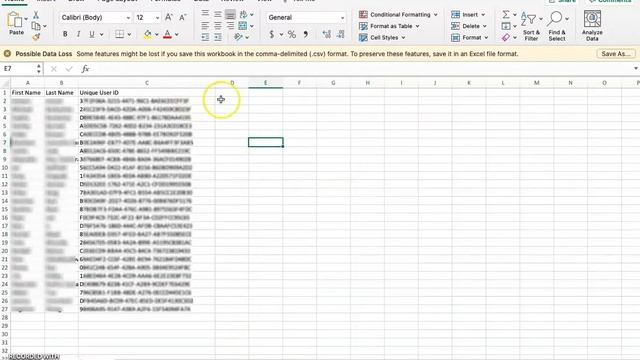Image resolution: width=640 pixels, height=360 pixels.
Task: Toggle left text alignment
Action: click(x=205, y=26)
